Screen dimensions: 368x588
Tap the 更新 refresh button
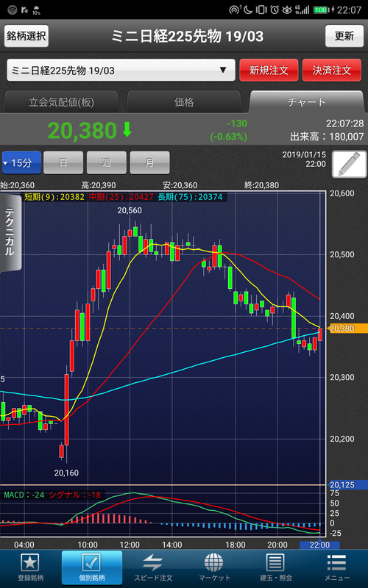coord(344,36)
